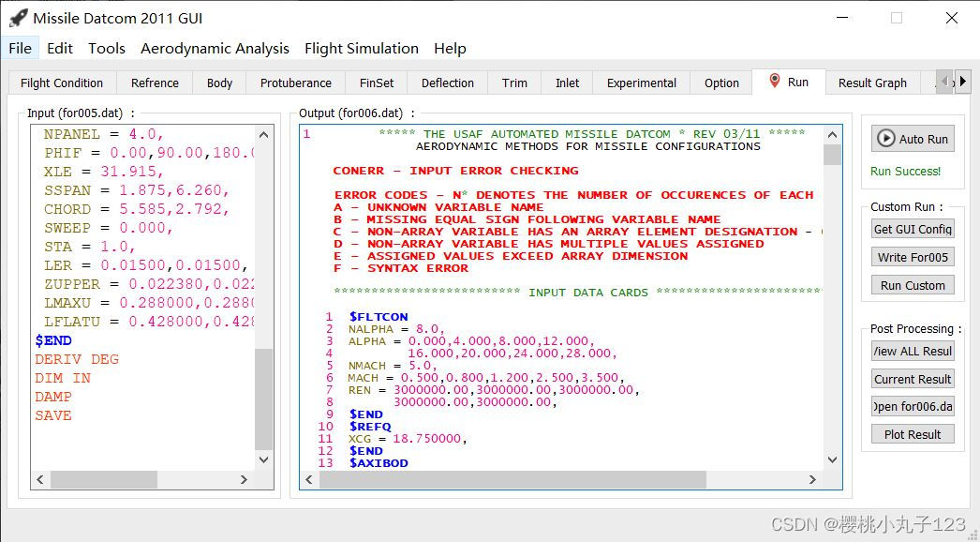Click the Run tab location pin icon

coord(775,81)
